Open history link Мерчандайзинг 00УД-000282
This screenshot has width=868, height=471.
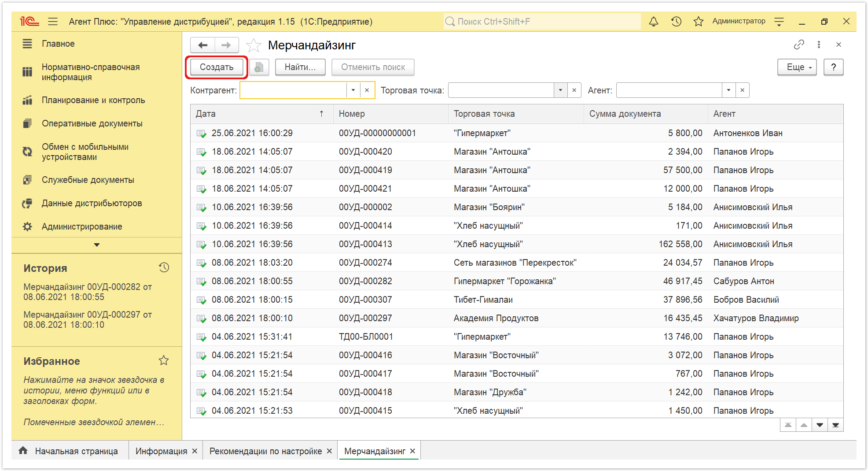click(88, 292)
